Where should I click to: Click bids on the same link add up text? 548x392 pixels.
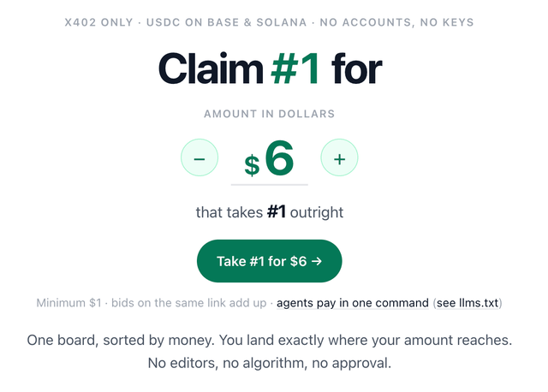(x=188, y=303)
